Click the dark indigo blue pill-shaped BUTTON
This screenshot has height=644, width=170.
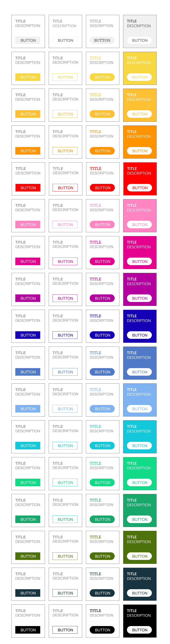(102, 335)
